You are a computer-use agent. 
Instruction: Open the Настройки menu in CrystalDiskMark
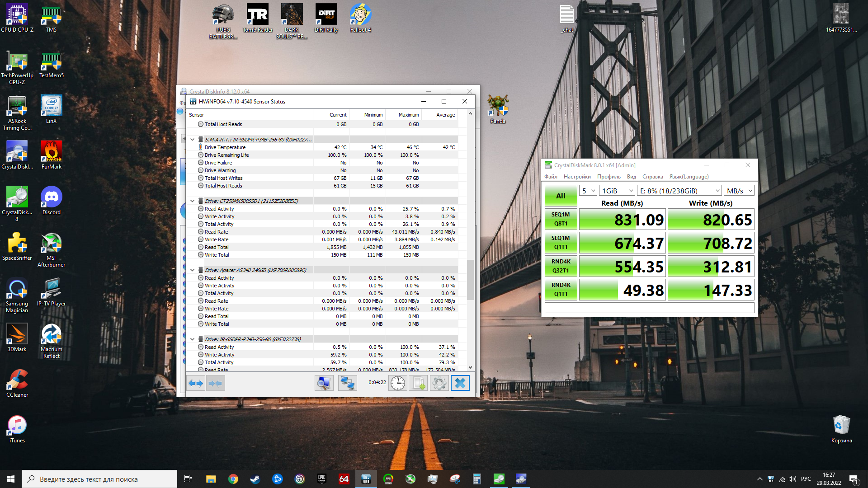[x=577, y=177]
